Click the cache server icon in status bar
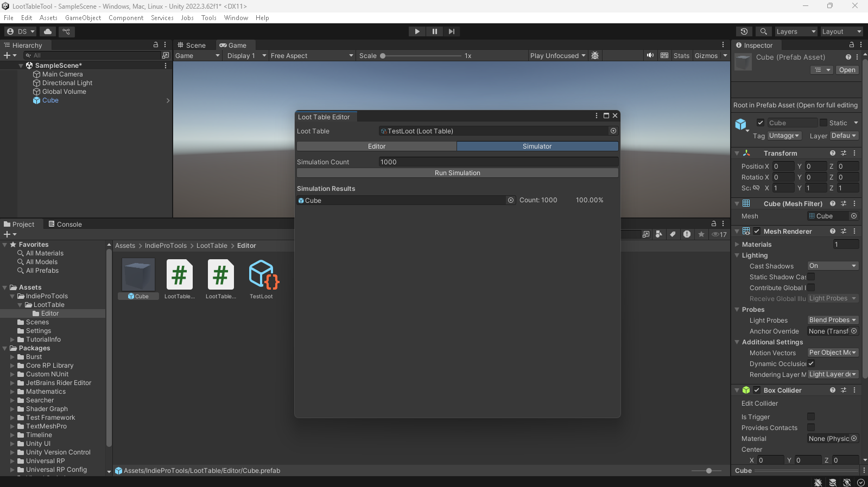868x487 pixels. point(833,483)
